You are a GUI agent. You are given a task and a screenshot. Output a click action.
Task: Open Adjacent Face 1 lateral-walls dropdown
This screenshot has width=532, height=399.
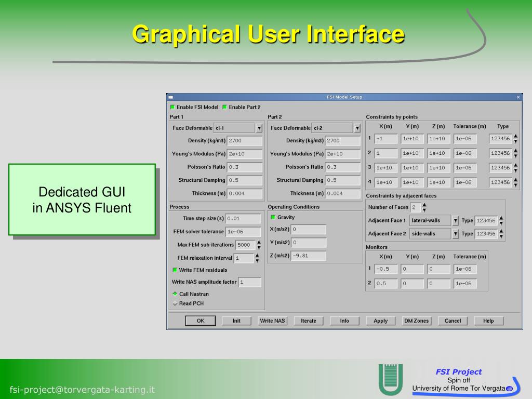click(x=456, y=220)
